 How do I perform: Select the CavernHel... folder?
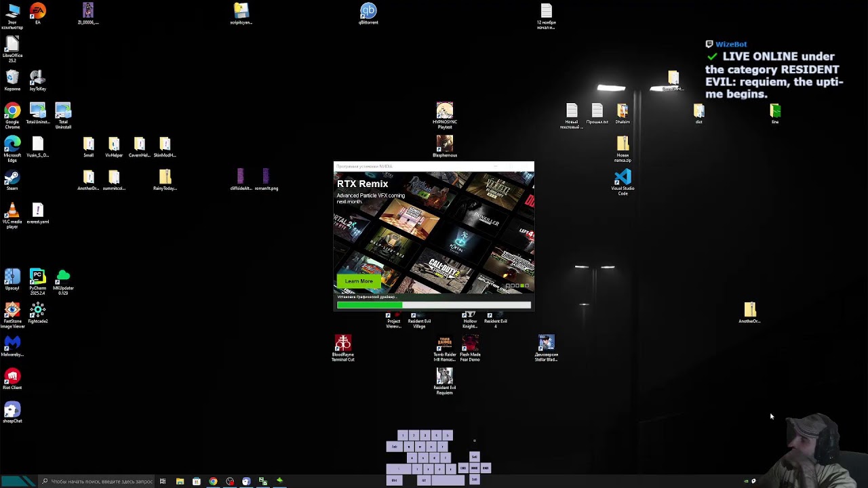coord(139,146)
